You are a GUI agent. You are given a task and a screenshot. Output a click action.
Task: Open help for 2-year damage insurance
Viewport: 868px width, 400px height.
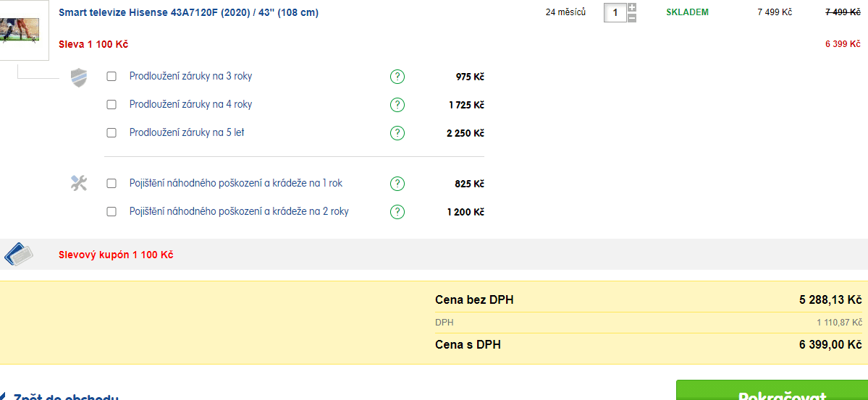point(397,212)
